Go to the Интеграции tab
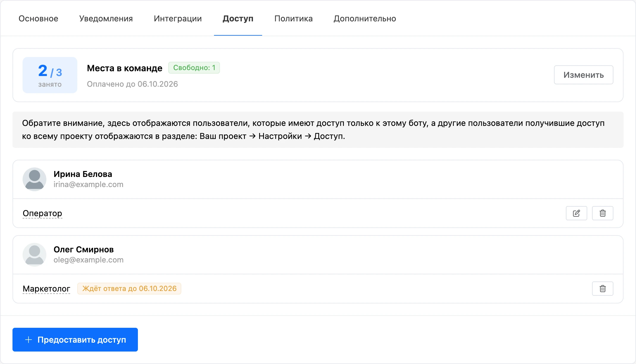The height and width of the screenshot is (364, 636). pos(178,18)
